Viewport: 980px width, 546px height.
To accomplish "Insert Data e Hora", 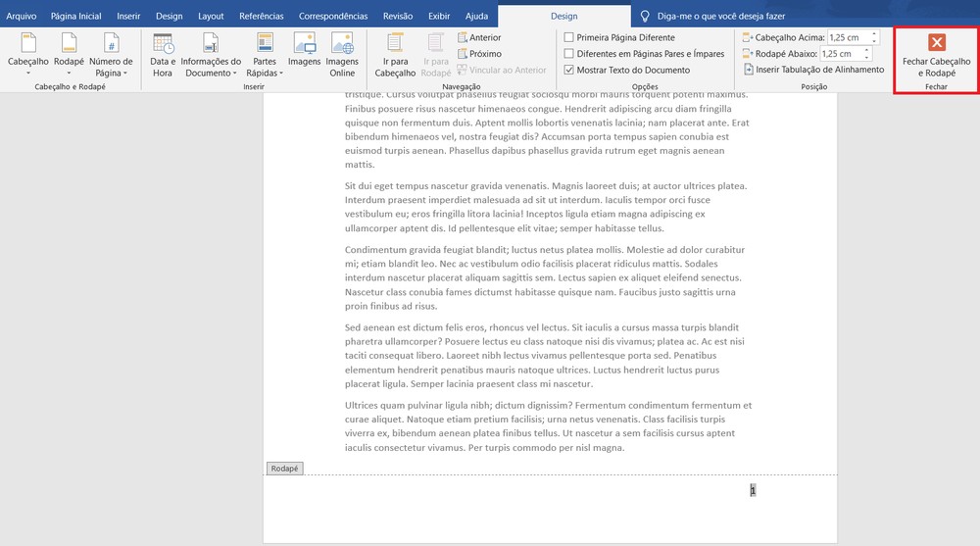I will [x=163, y=55].
